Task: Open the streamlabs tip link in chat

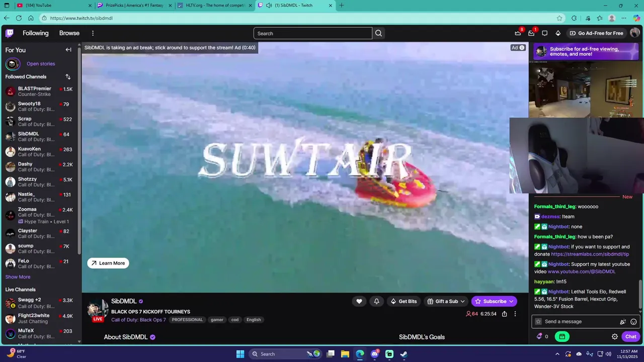Action: 590,254
